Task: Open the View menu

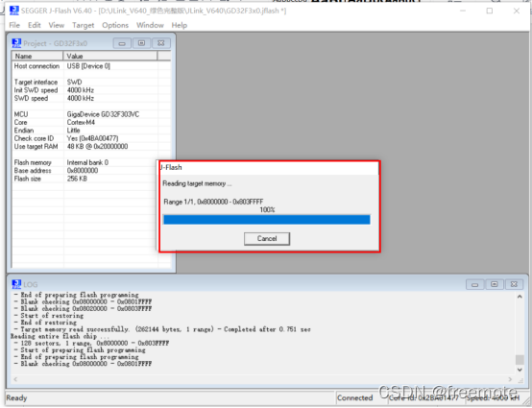Action: pos(57,25)
